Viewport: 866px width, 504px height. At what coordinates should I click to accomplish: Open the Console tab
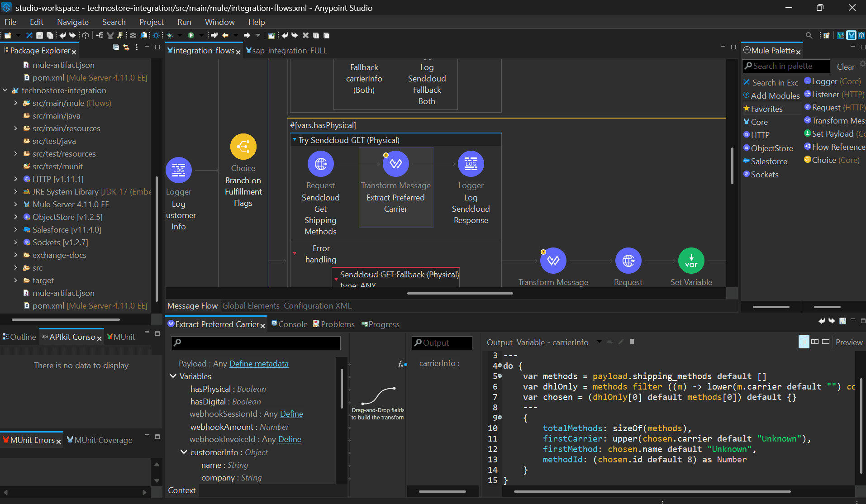pyautogui.click(x=290, y=324)
